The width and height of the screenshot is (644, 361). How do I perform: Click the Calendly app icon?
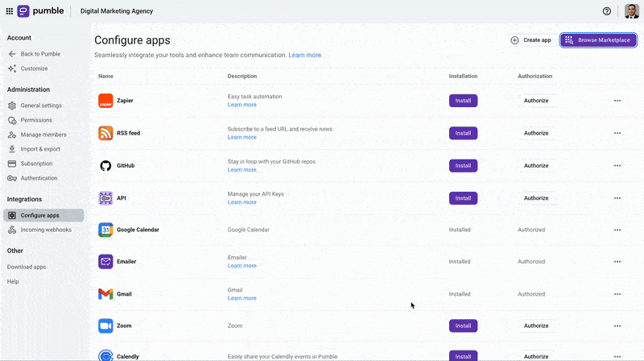tap(105, 355)
